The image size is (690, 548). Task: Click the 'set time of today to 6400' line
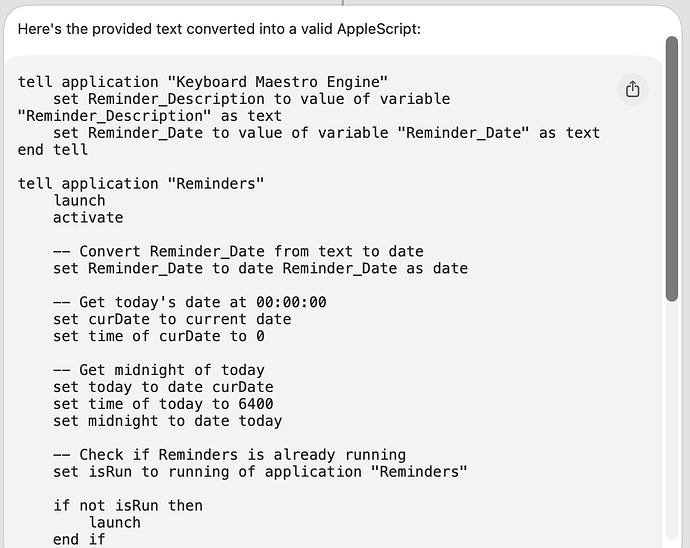163,404
